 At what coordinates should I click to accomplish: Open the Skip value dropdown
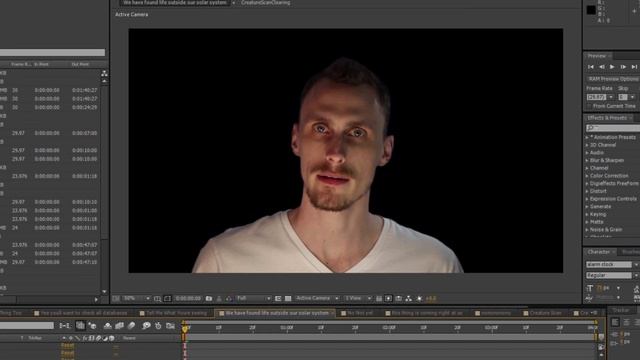pos(632,97)
